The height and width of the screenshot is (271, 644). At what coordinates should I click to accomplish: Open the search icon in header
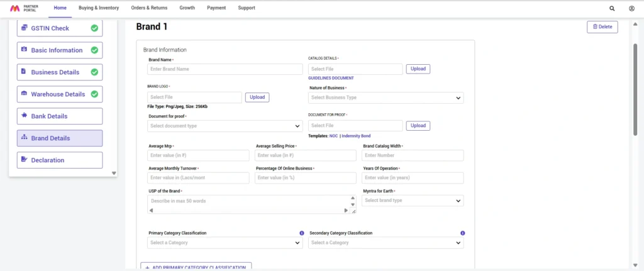pos(612,8)
